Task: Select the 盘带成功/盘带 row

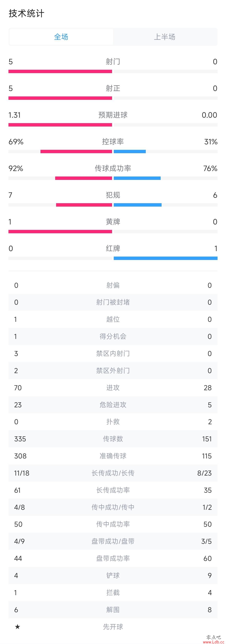Action: tap(113, 541)
